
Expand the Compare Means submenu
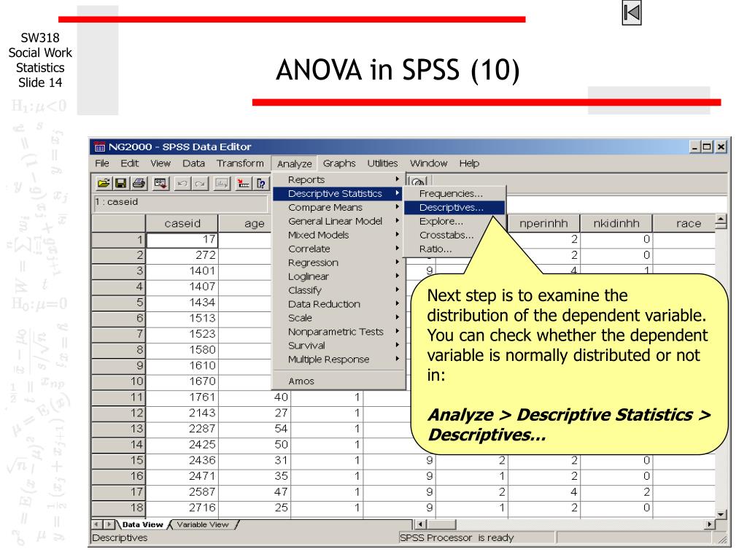pyautogui.click(x=338, y=208)
